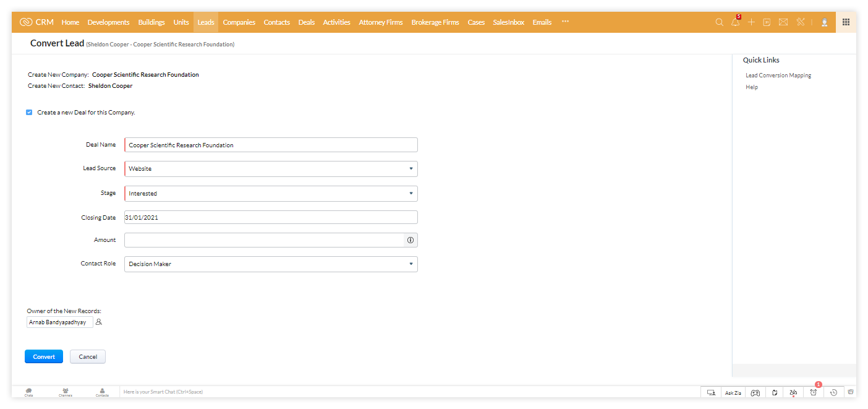This screenshot has height=409, width=868.
Task: Open reminders alarm clock icon
Action: [x=814, y=392]
